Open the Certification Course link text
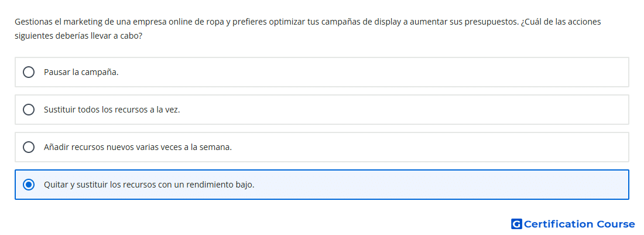Image resolution: width=644 pixels, height=235 pixels. click(579, 224)
